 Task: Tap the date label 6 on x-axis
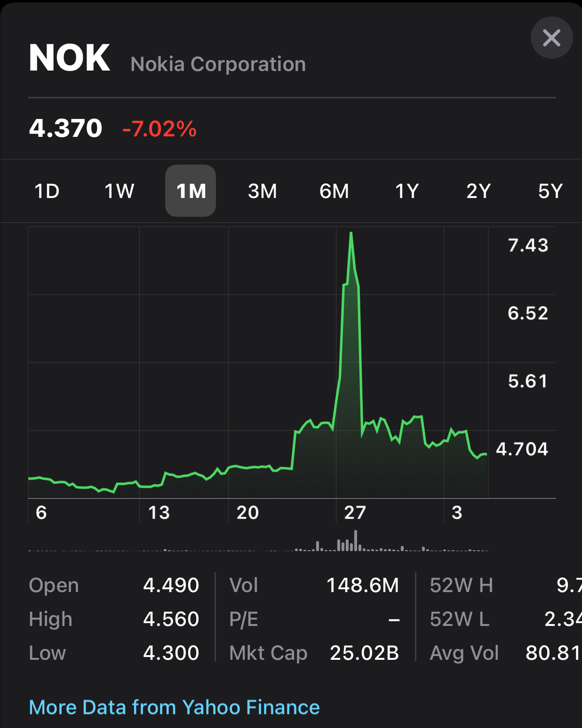click(41, 512)
